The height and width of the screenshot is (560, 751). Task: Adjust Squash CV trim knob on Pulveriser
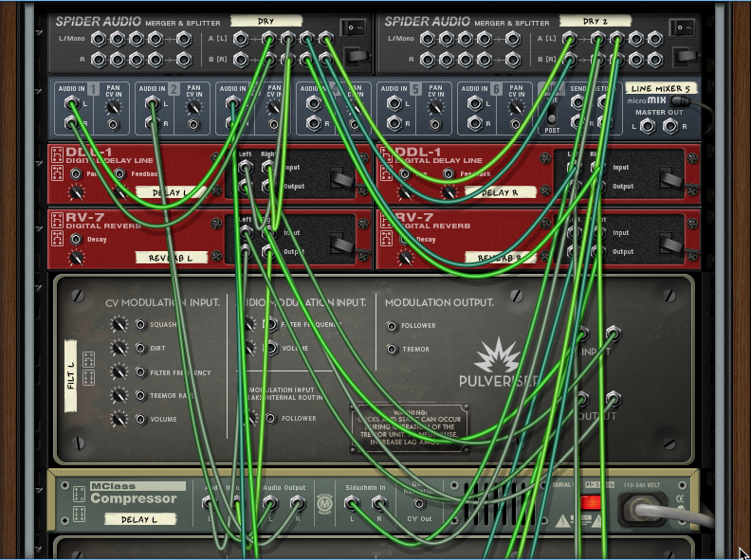pos(119,324)
